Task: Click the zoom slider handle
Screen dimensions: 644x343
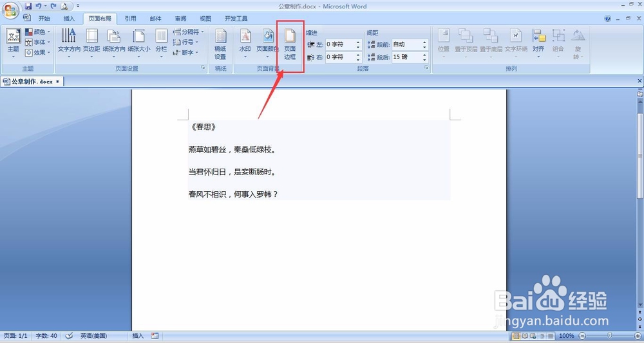Action: 609,336
